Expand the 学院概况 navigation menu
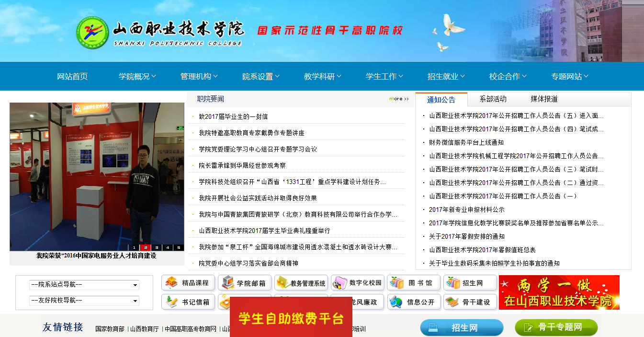Screen dimensions: 644x337 point(137,76)
